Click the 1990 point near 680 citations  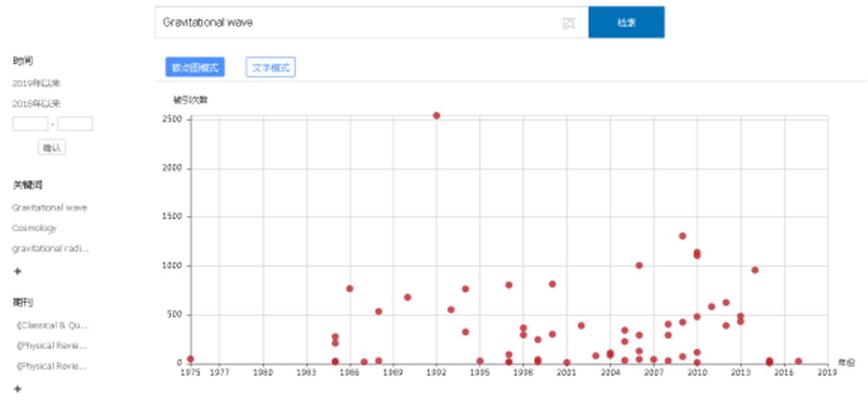tap(407, 297)
